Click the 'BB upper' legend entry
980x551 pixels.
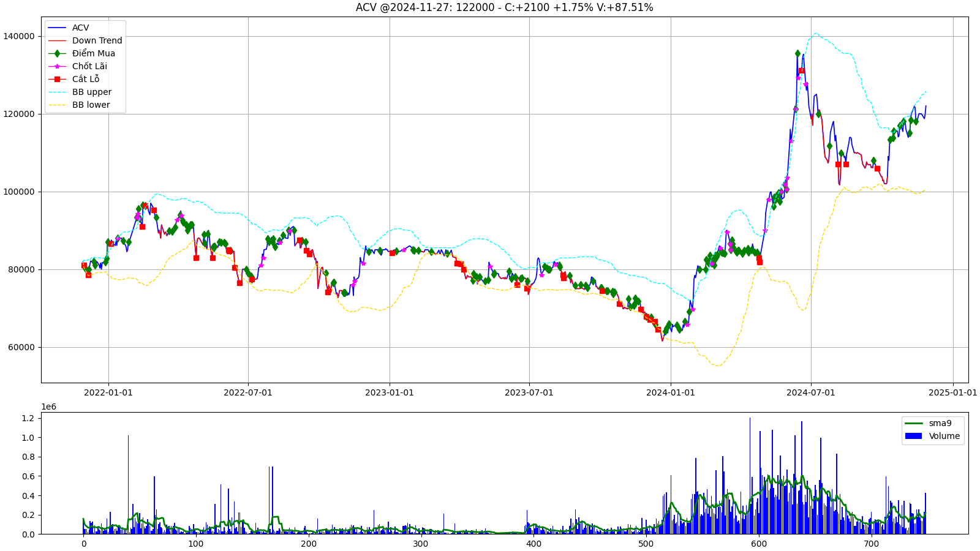tap(92, 92)
